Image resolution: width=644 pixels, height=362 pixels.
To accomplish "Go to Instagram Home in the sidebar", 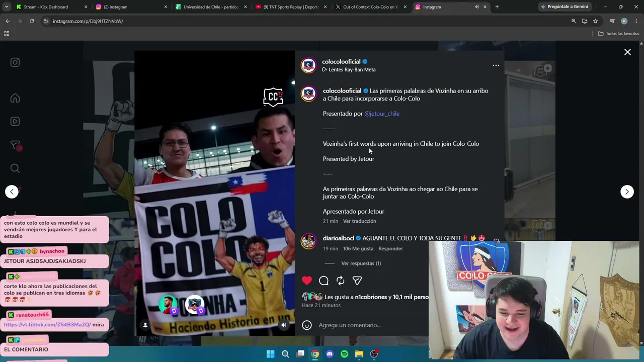I will click(x=15, y=98).
